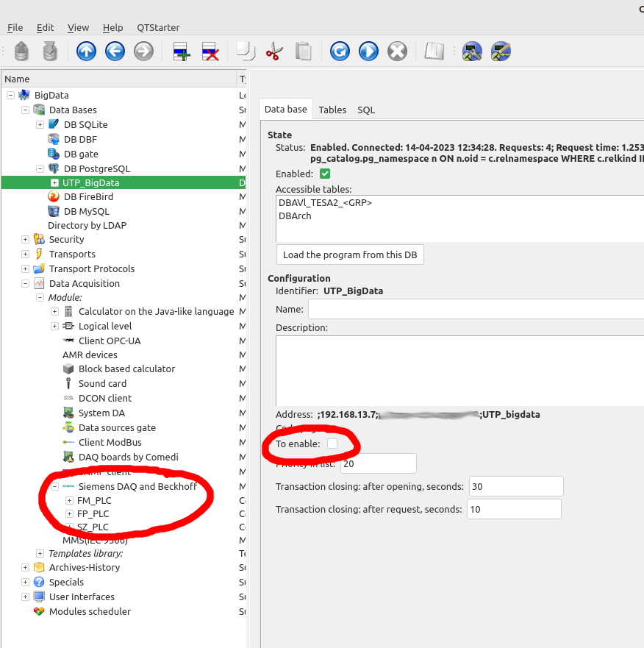
Task: Switch to the Tables tab
Action: coord(332,110)
